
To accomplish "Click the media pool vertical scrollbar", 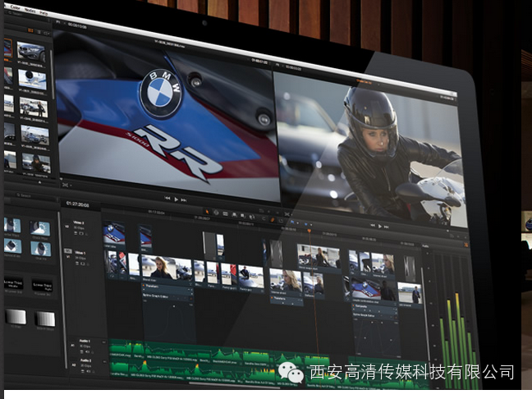I will [x=52, y=75].
